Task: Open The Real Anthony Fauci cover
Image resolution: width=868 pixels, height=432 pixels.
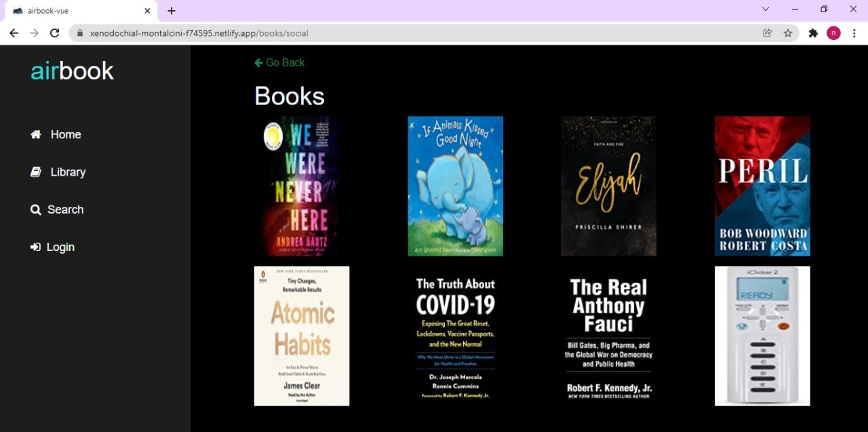Action: coord(609,336)
